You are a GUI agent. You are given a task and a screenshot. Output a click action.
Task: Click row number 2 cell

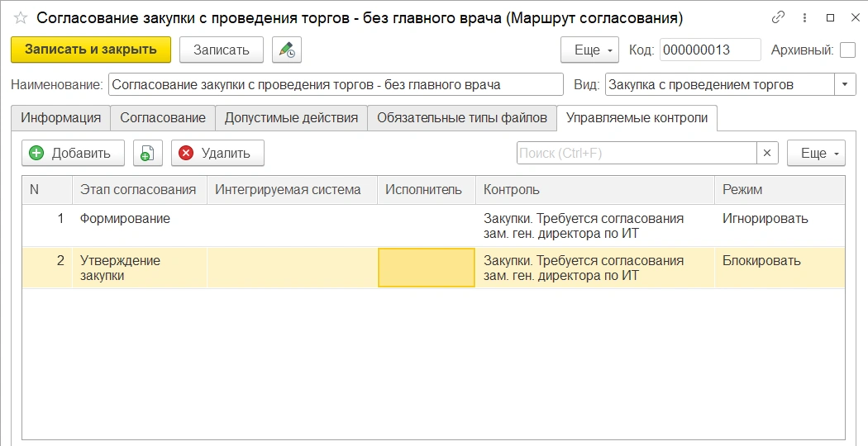point(47,268)
